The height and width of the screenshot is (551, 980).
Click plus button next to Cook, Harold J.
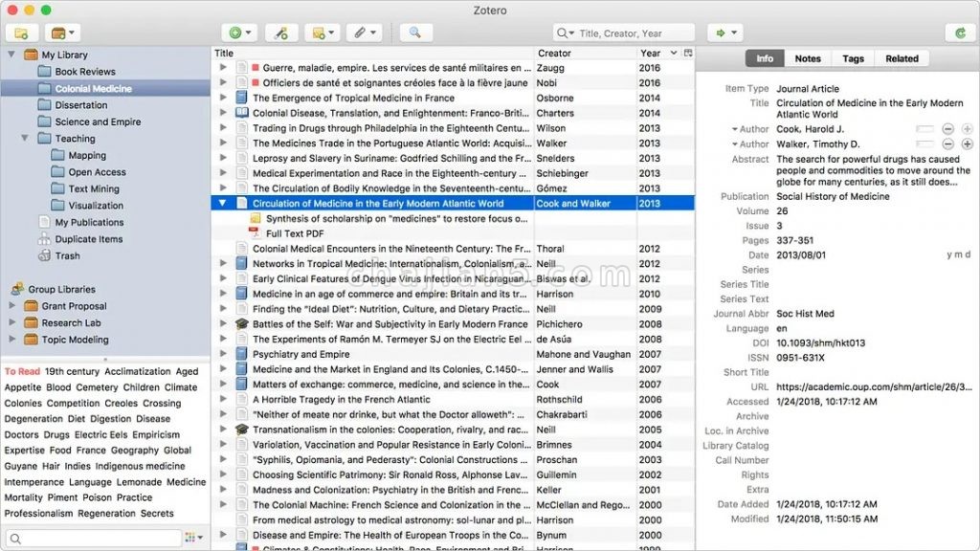click(x=967, y=129)
